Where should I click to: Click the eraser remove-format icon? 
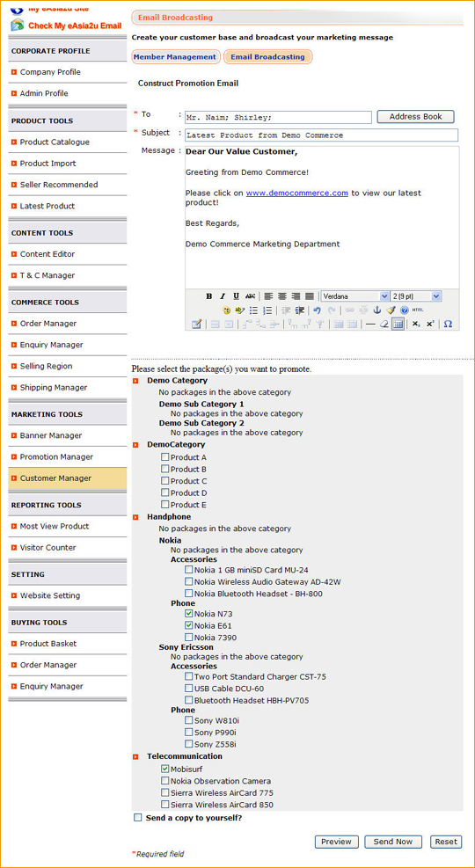coord(384,325)
